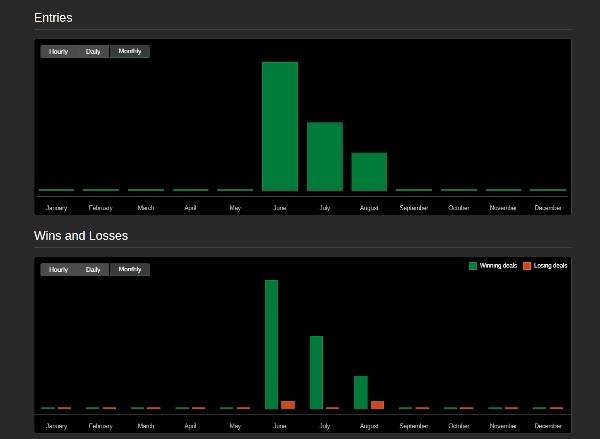This screenshot has height=439, width=600.
Task: Toggle the Losing deals legend label
Action: (x=551, y=266)
